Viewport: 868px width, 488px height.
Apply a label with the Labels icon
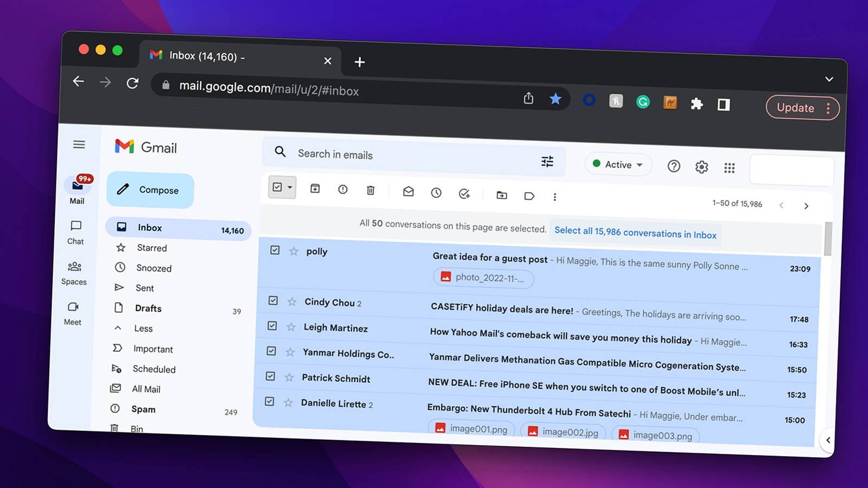[530, 197]
